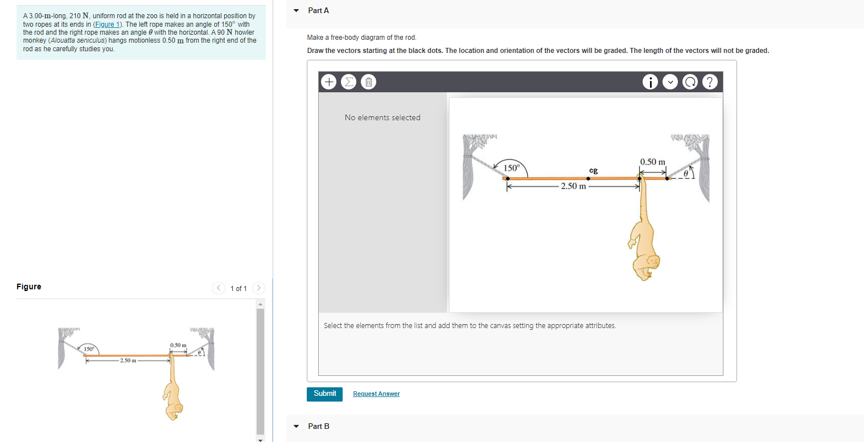
Task: Open the toolbar chevron dropdown
Action: click(670, 81)
